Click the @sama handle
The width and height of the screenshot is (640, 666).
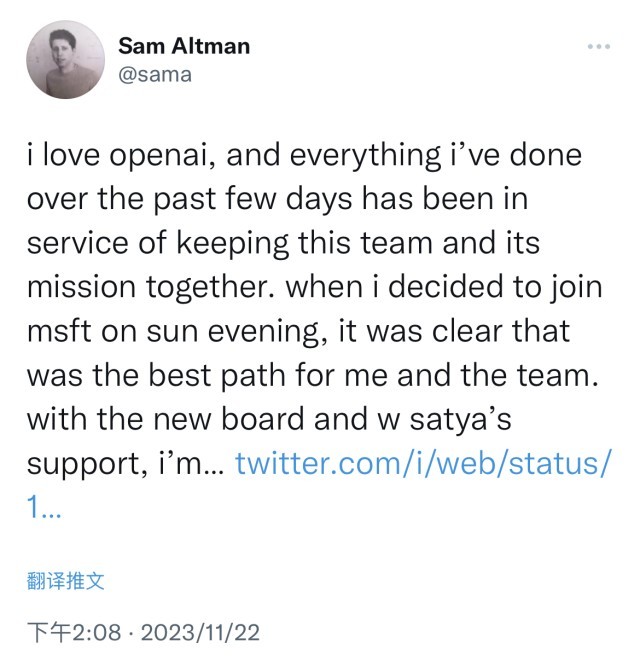click(x=155, y=74)
